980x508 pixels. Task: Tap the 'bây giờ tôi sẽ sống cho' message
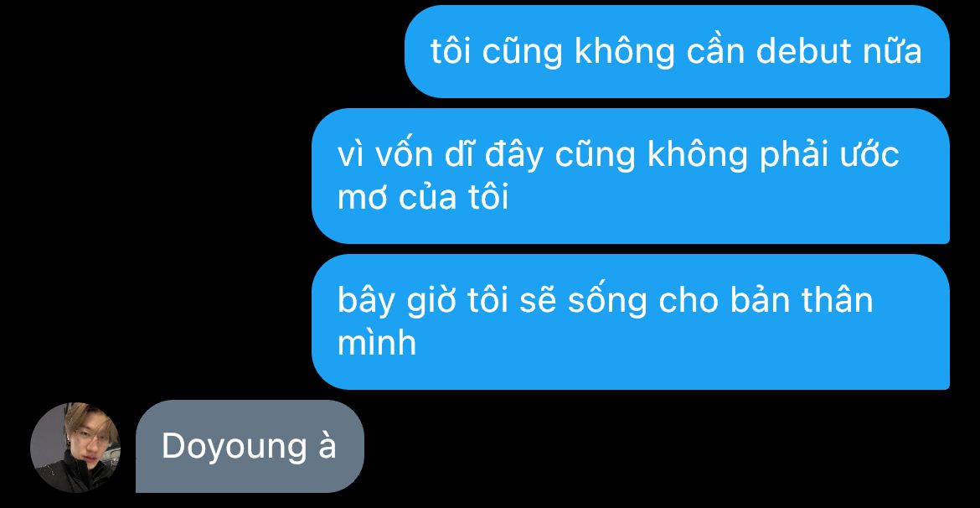pos(631,322)
